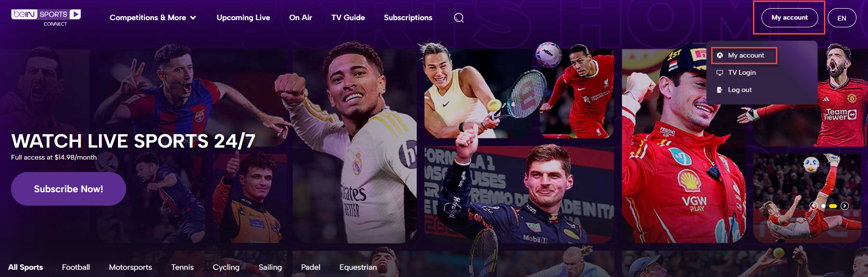
Task: Click the beIN SPORTS CONNECT logo
Action: (x=46, y=18)
